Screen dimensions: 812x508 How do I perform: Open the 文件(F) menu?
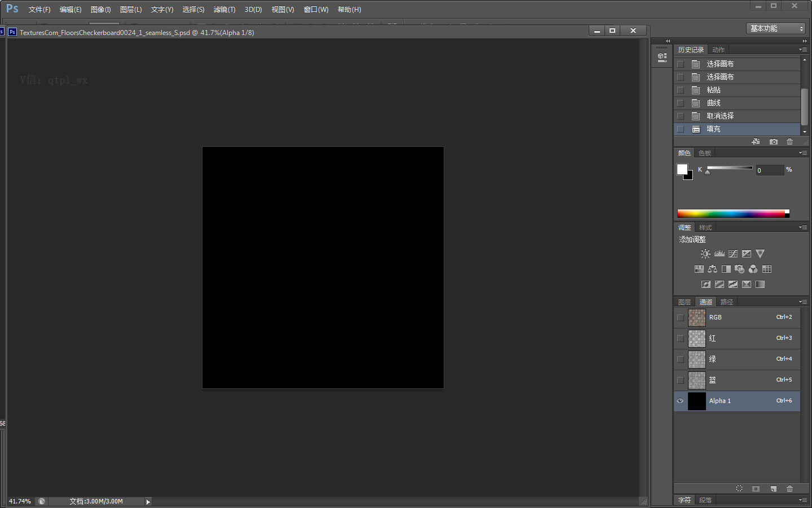click(39, 10)
